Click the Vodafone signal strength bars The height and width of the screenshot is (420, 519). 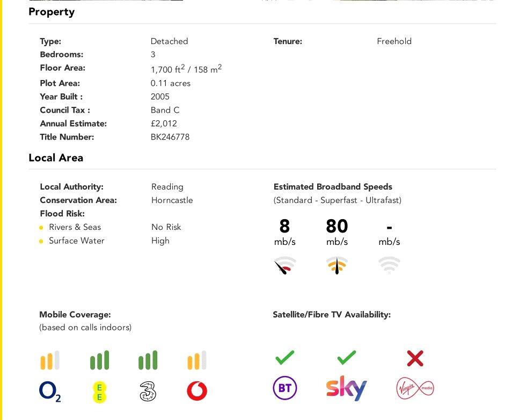pos(197,360)
